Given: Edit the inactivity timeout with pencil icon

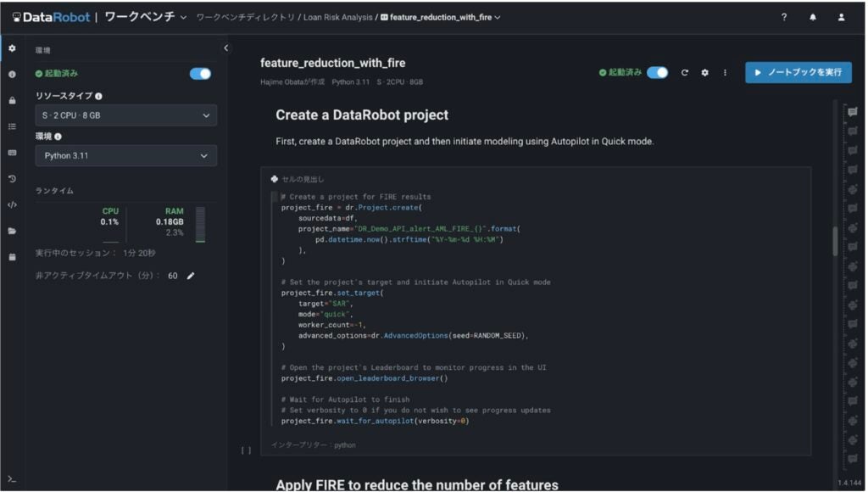Looking at the screenshot, I should coord(191,276).
